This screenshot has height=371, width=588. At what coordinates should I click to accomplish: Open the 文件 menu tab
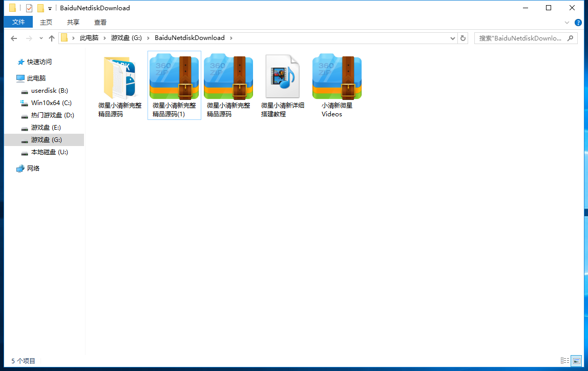(x=18, y=22)
